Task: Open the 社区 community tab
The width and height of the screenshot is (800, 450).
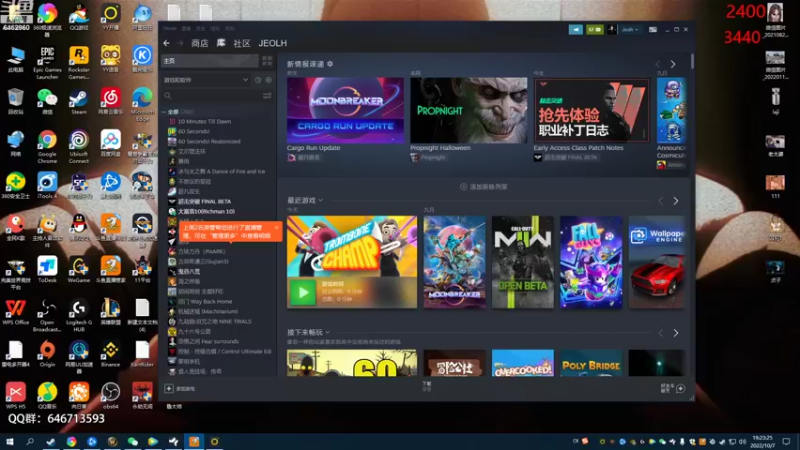Action: pyautogui.click(x=242, y=43)
